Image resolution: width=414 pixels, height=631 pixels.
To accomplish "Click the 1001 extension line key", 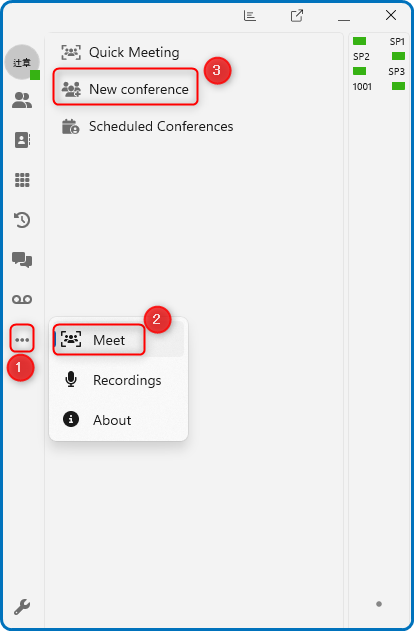I will click(379, 86).
